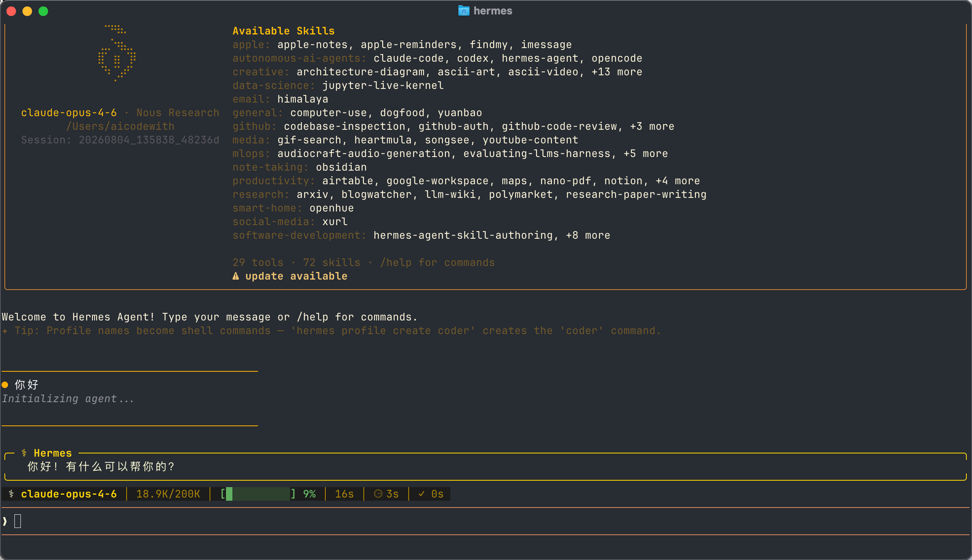972x560 pixels.
Task: Click the green maximize window button
Action: 43,11
